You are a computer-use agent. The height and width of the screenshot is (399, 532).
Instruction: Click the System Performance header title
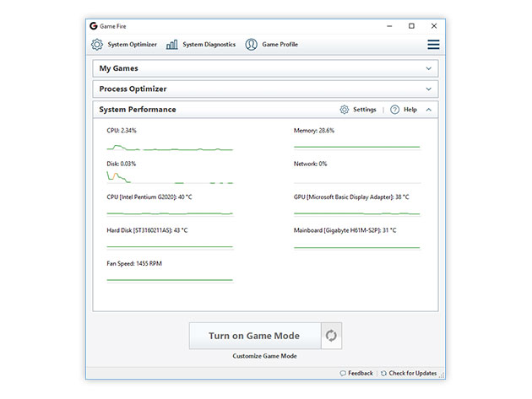coord(138,110)
